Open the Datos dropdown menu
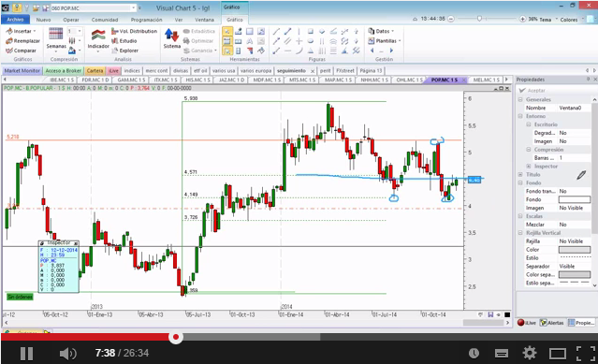This screenshot has width=598, height=364. [381, 31]
